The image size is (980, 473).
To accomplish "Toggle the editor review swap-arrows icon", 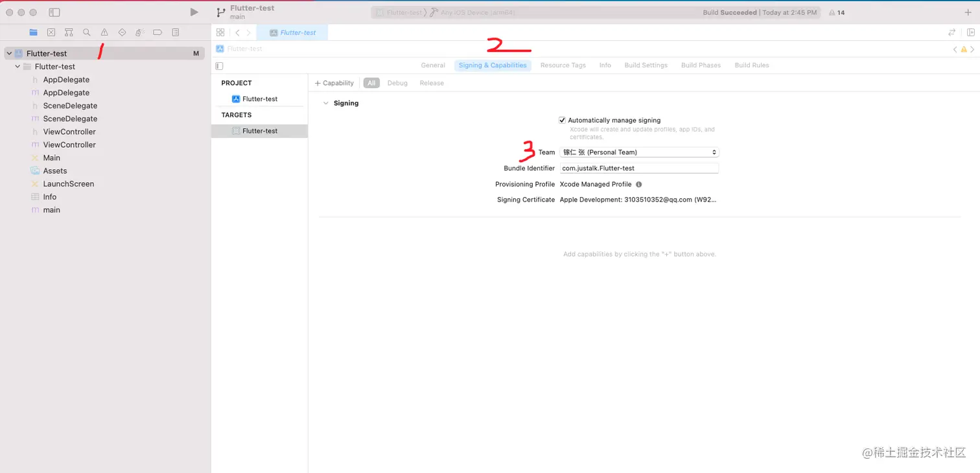I will point(952,32).
